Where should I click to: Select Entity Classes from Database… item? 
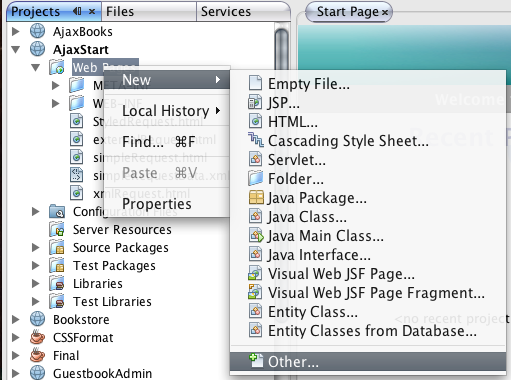pyautogui.click(x=368, y=331)
